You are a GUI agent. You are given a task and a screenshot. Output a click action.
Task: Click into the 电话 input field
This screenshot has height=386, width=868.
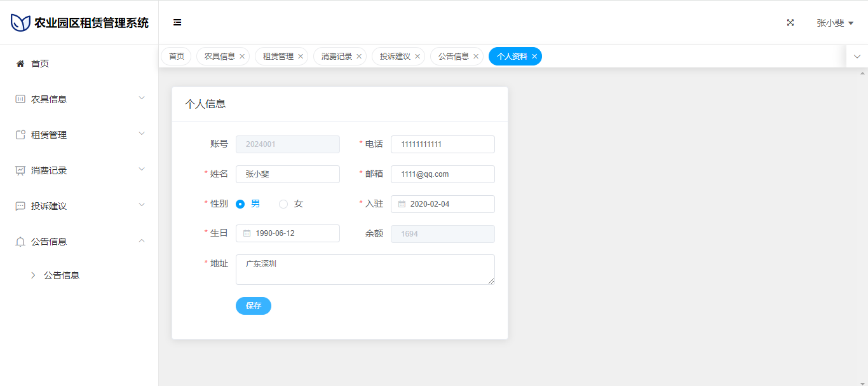click(x=443, y=144)
